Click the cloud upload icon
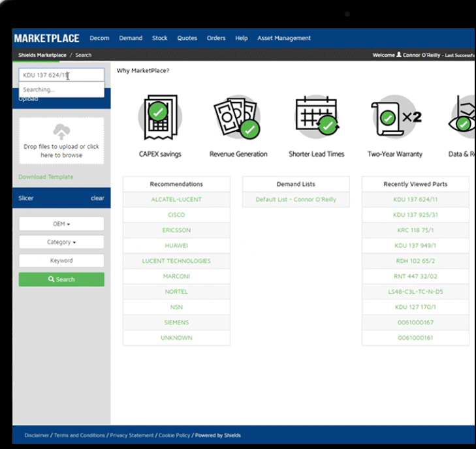The width and height of the screenshot is (476, 449). (61, 132)
